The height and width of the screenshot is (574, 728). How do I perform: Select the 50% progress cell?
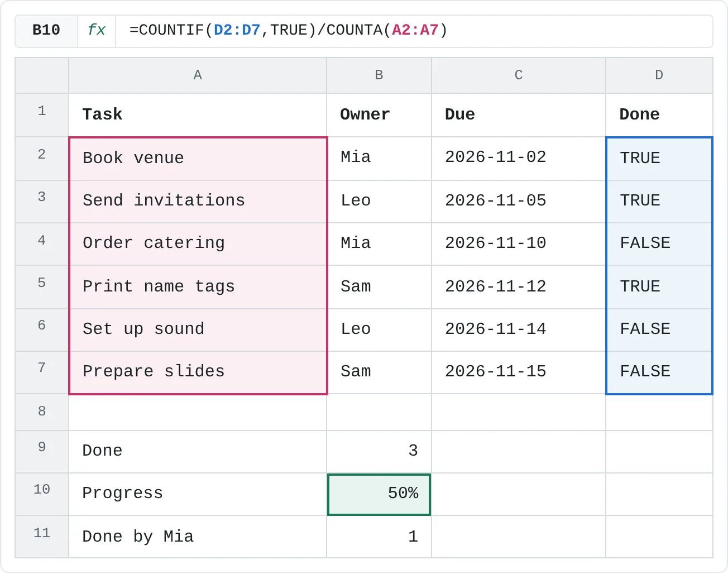coord(379,494)
